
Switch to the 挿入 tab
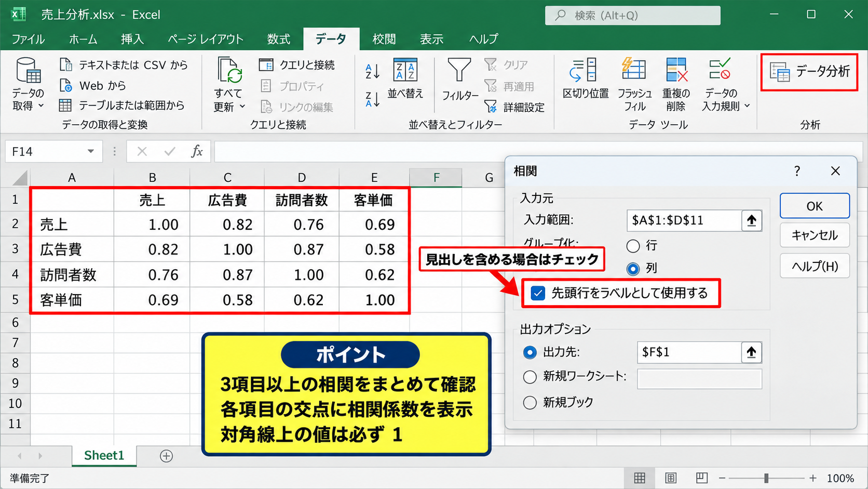pos(132,39)
